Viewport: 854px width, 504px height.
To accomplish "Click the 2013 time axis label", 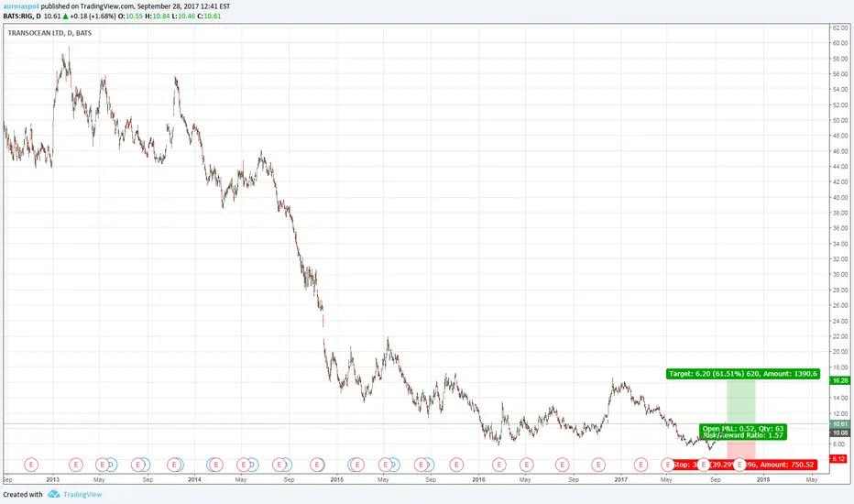I will pyautogui.click(x=53, y=480).
